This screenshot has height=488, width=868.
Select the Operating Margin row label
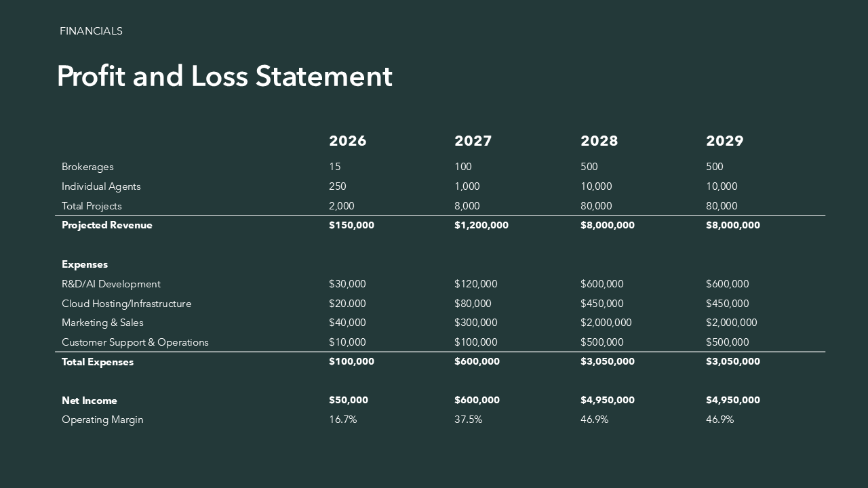click(102, 420)
